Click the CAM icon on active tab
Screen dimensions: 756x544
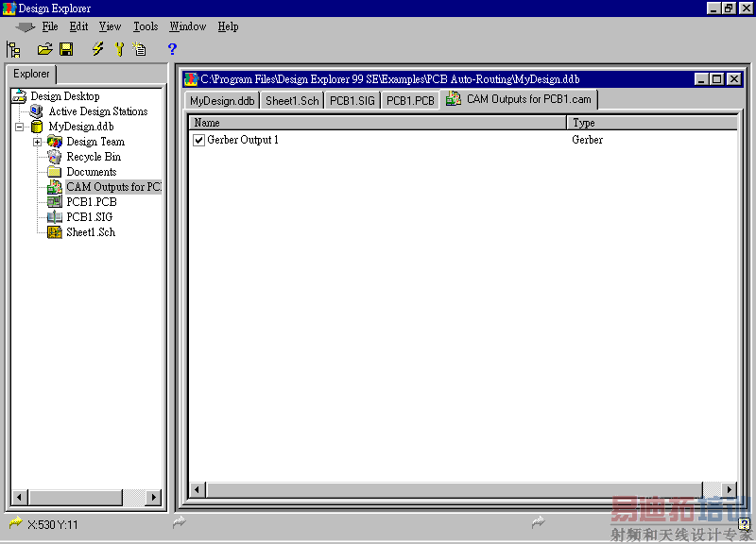(x=454, y=99)
